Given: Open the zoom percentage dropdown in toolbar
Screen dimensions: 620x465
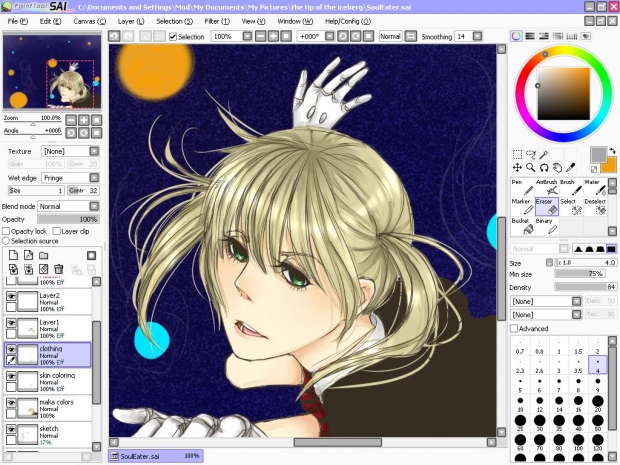Looking at the screenshot, I should coord(247,36).
